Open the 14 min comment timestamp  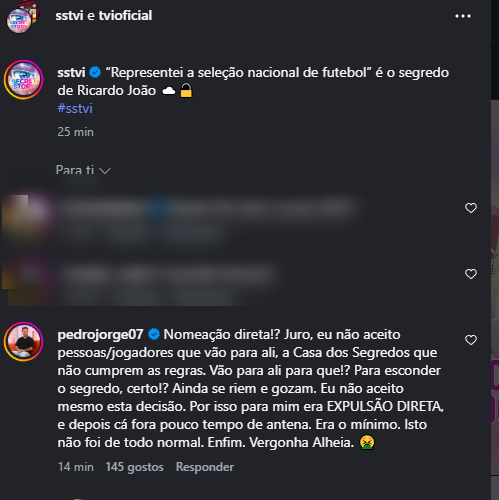(76, 467)
